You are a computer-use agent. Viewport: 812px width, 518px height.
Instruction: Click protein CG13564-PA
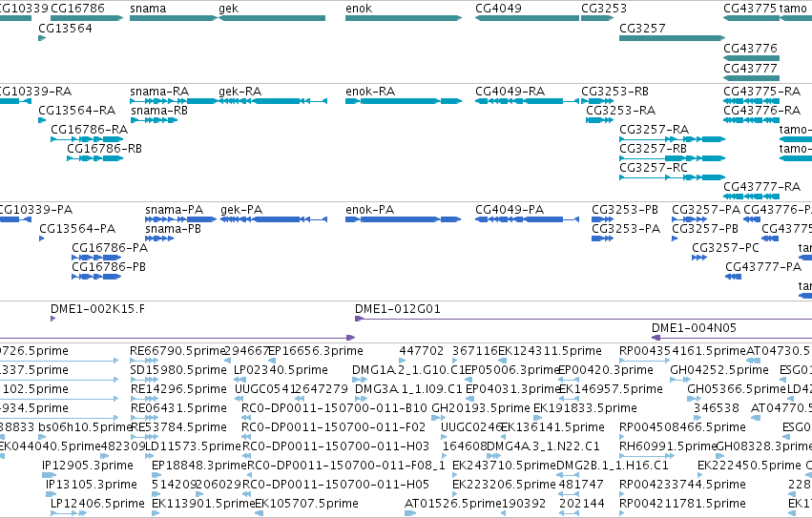42,238
